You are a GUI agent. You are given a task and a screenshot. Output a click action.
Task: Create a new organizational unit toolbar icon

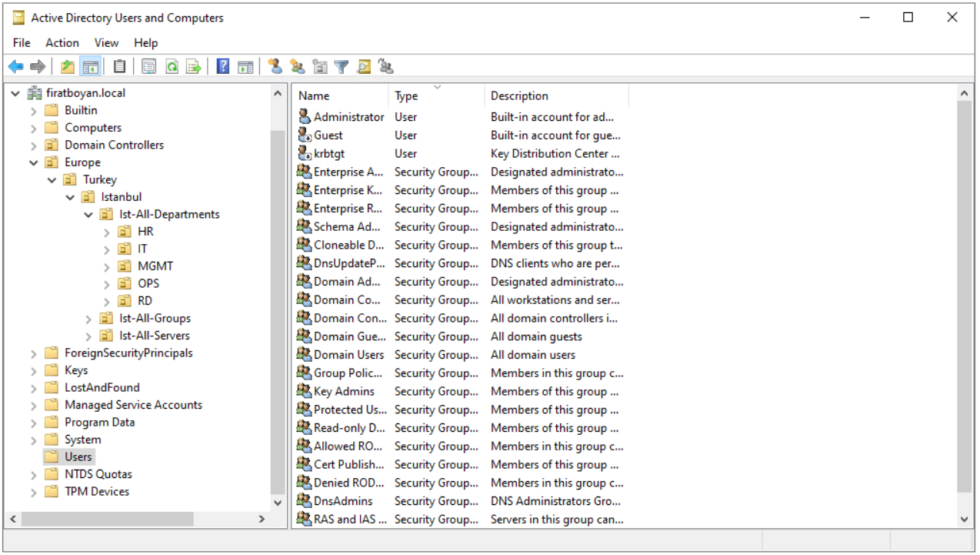320,67
